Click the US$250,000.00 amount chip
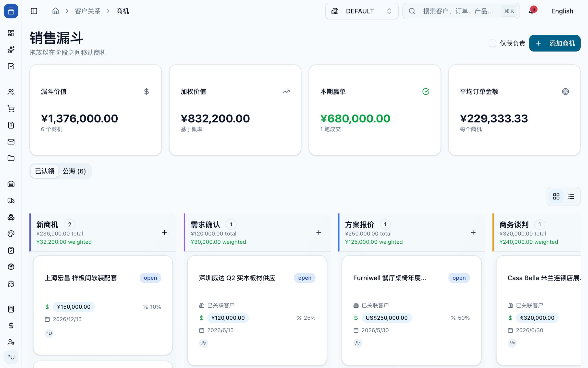 pos(387,318)
